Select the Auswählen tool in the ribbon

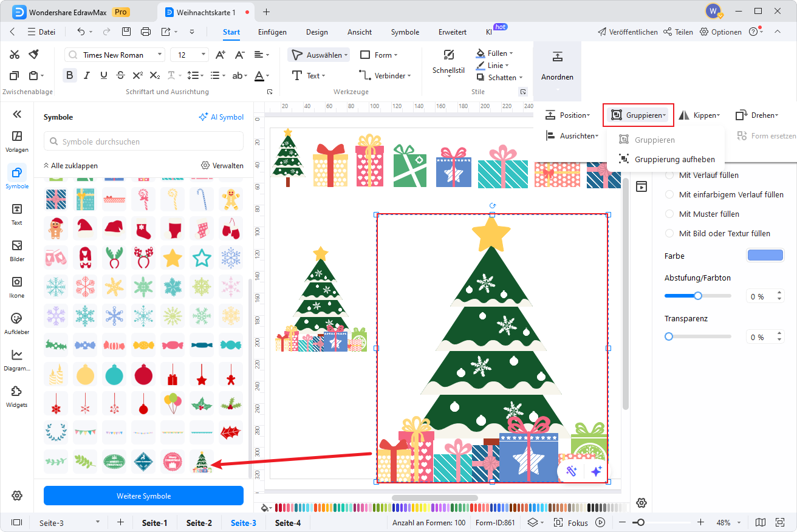pyautogui.click(x=318, y=54)
